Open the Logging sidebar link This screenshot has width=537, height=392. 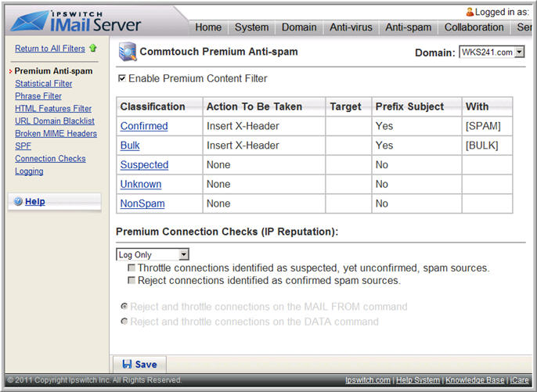point(29,171)
